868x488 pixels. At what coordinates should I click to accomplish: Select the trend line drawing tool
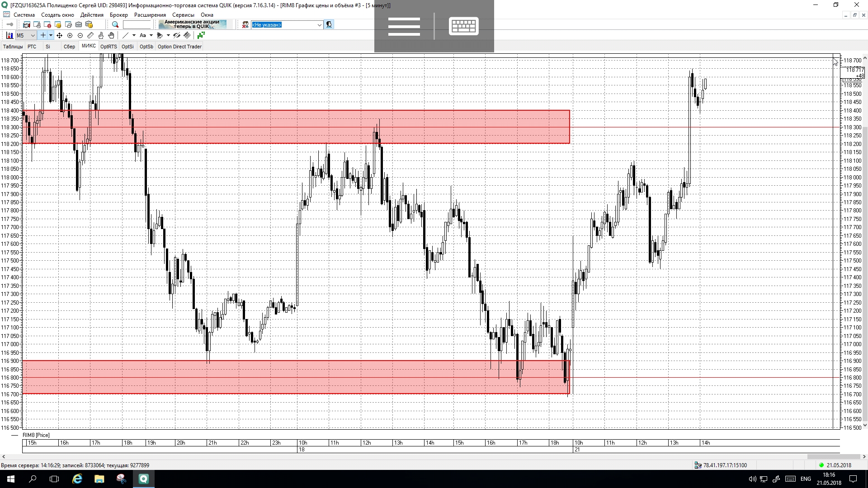click(125, 35)
